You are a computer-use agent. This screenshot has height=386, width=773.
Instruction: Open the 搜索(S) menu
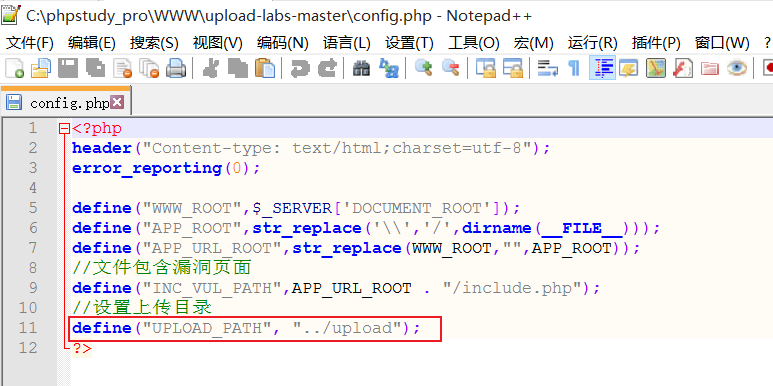pyautogui.click(x=154, y=43)
